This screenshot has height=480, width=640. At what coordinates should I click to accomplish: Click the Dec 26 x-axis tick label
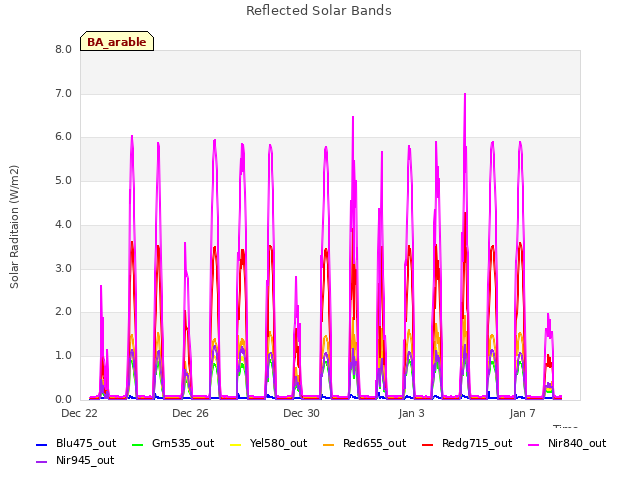tap(190, 413)
